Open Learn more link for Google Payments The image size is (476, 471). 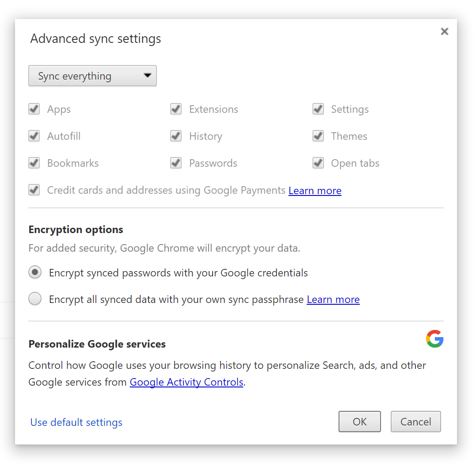tap(315, 191)
